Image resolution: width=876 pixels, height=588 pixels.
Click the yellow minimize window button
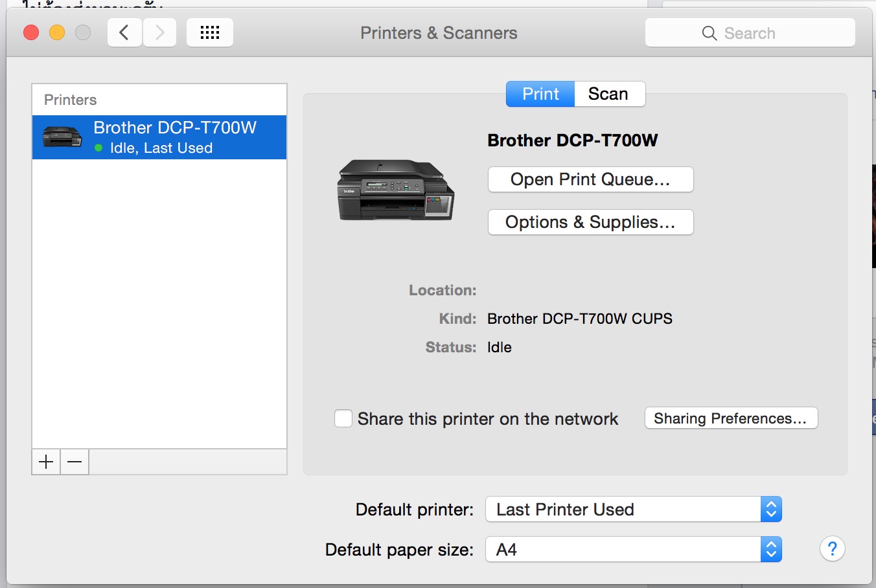[x=57, y=32]
